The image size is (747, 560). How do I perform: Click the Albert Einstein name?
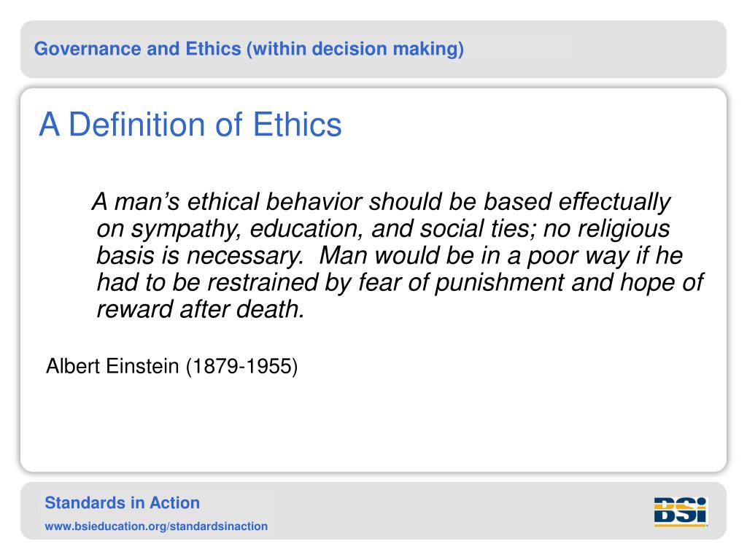(x=112, y=366)
